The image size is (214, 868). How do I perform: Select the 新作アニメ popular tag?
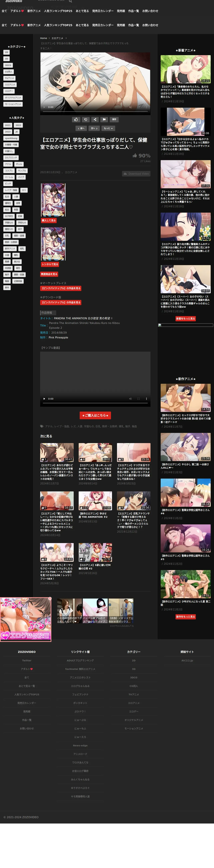(x=10, y=249)
